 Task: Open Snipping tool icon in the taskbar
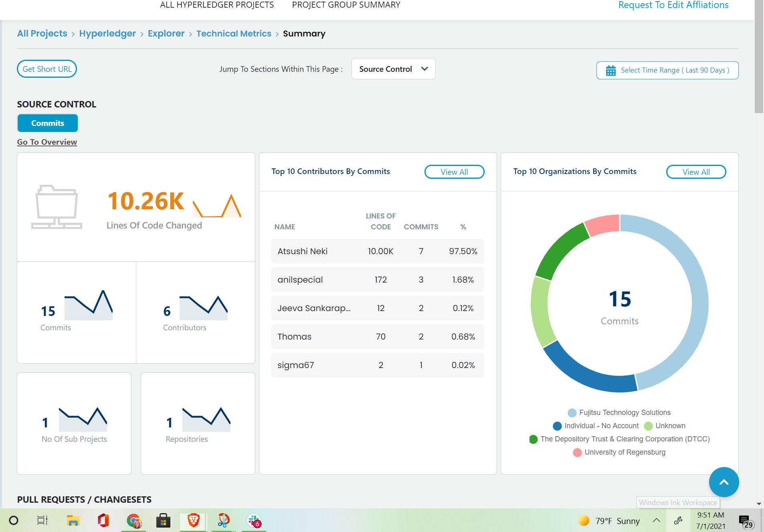pos(223,520)
